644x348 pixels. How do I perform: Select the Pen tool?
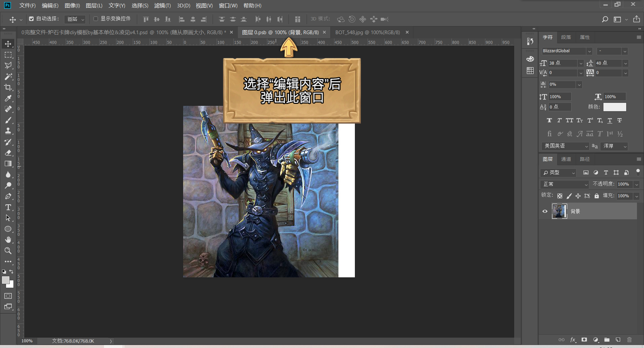click(x=8, y=196)
